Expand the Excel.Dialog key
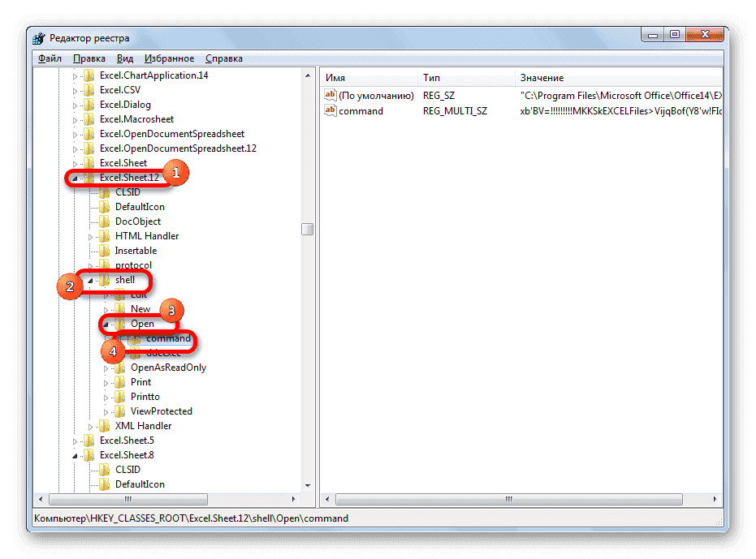The width and height of the screenshot is (756, 559). tap(75, 105)
